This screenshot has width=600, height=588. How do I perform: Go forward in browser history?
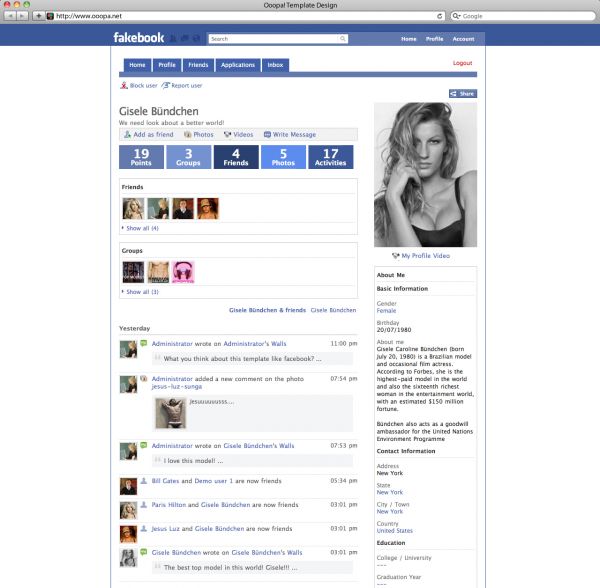(22, 16)
